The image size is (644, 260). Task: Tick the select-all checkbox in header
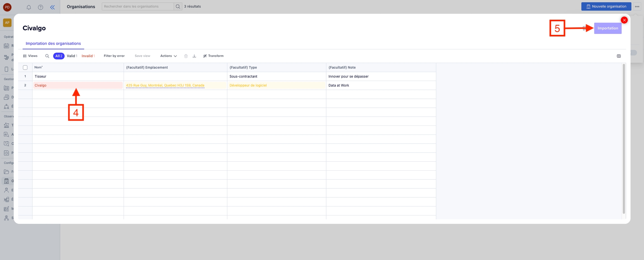tap(25, 67)
